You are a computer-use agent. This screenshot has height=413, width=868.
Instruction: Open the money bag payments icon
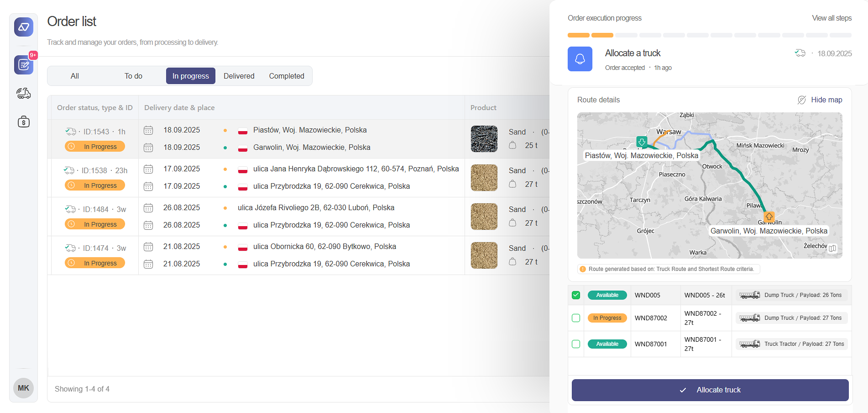(x=24, y=122)
